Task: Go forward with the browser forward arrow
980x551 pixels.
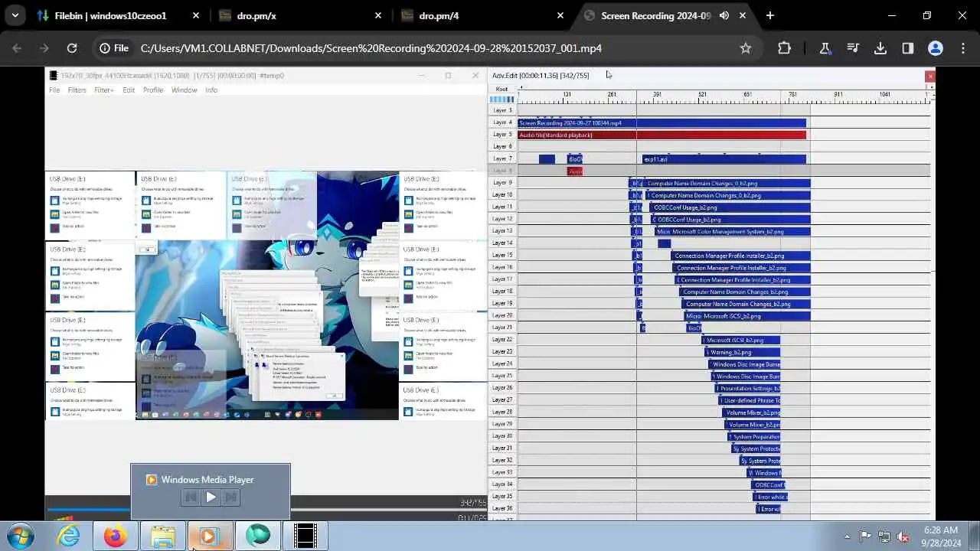Action: 44,48
